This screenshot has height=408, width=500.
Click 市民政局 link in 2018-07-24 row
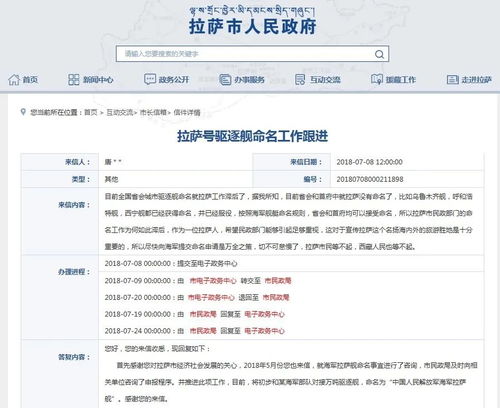tap(203, 331)
